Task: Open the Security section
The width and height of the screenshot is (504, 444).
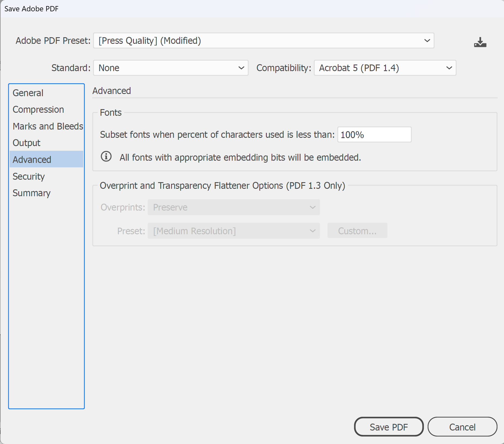Action: [x=46, y=176]
